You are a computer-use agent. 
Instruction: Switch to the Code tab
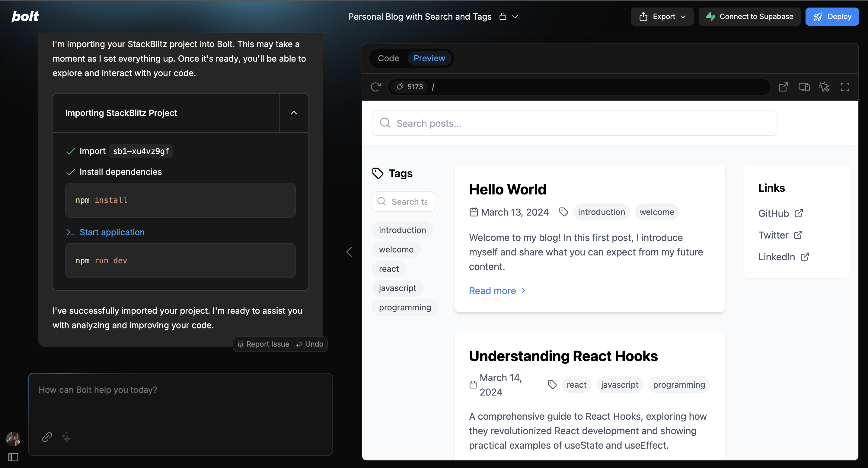click(x=388, y=58)
